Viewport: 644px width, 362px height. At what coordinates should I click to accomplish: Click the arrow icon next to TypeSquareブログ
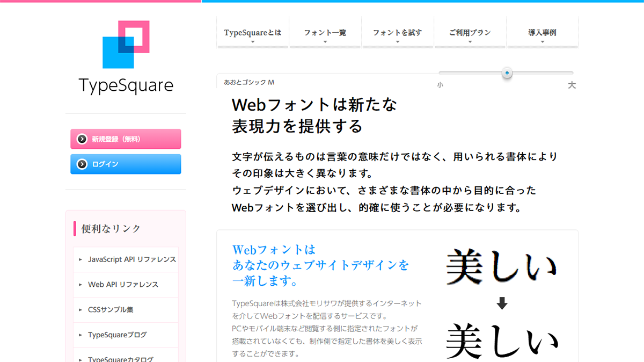pyautogui.click(x=79, y=335)
